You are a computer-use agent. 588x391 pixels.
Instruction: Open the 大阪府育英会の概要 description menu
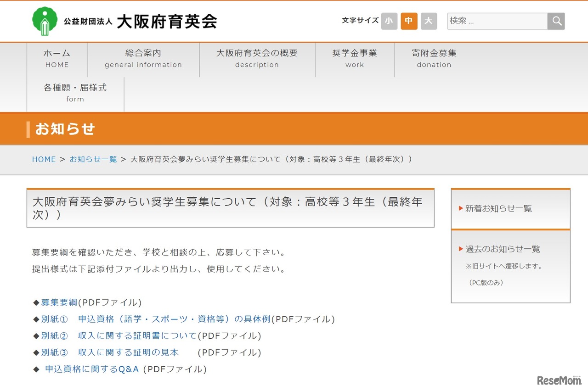point(256,59)
